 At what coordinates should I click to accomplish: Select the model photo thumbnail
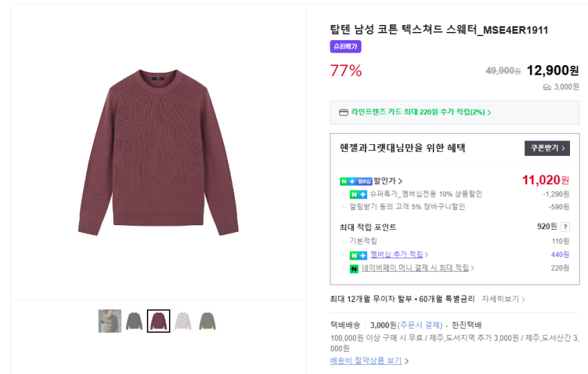[109, 321]
